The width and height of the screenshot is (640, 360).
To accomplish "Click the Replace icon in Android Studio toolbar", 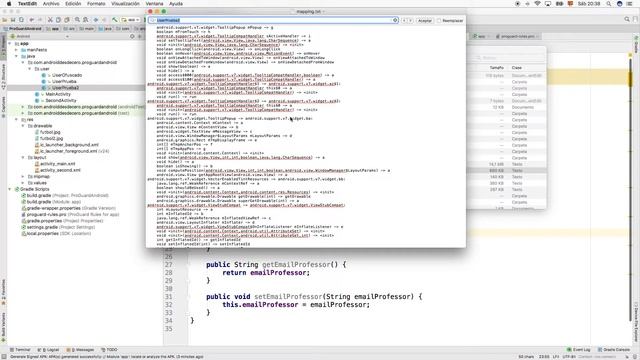I will pyautogui.click(x=85, y=20).
